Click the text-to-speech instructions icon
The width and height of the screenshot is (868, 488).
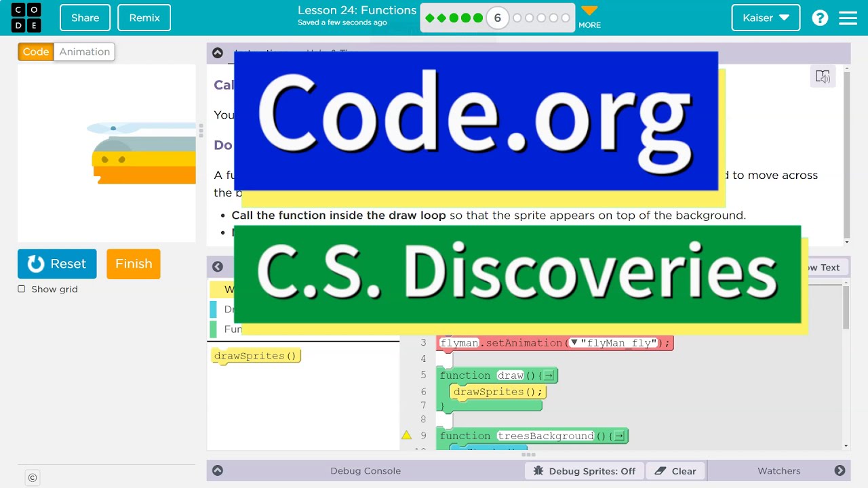(823, 77)
